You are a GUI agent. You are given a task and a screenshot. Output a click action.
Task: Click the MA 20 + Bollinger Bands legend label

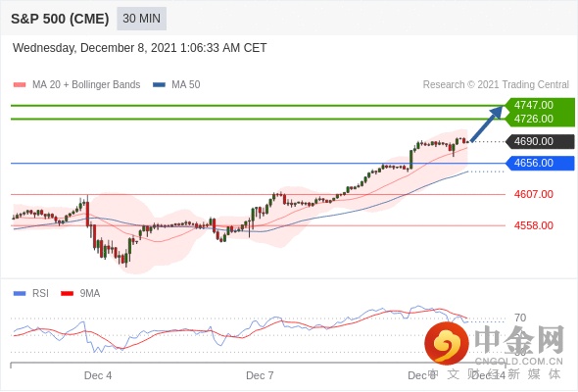coord(86,85)
